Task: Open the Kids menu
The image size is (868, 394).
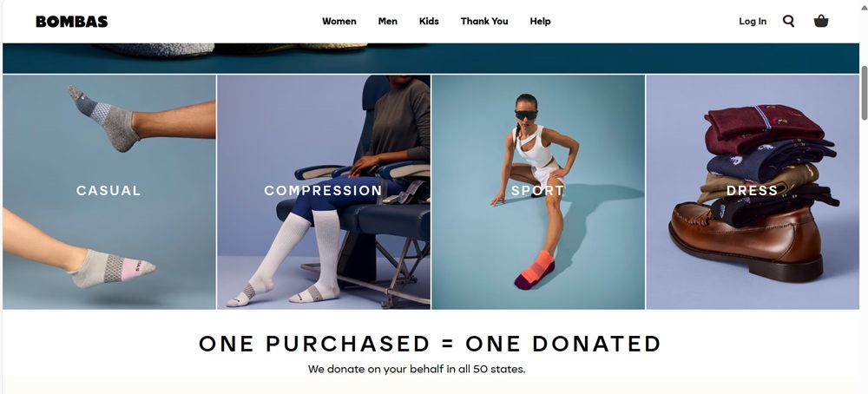Action: [429, 22]
